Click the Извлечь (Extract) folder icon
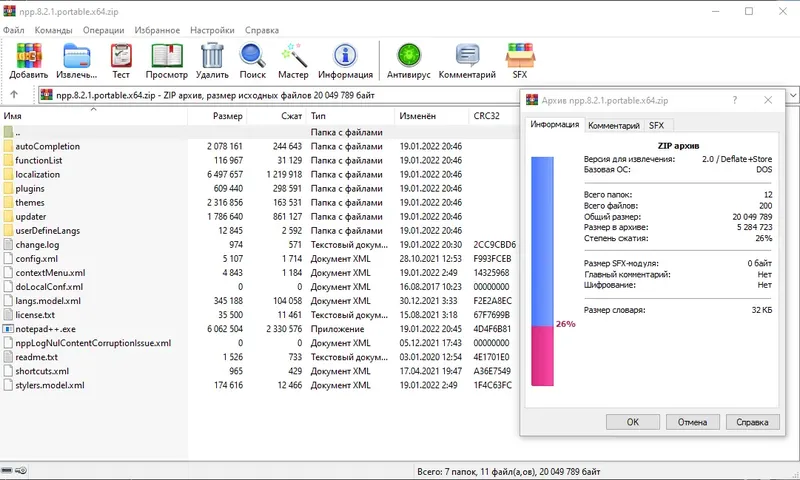The height and width of the screenshot is (480, 800). pos(77,56)
